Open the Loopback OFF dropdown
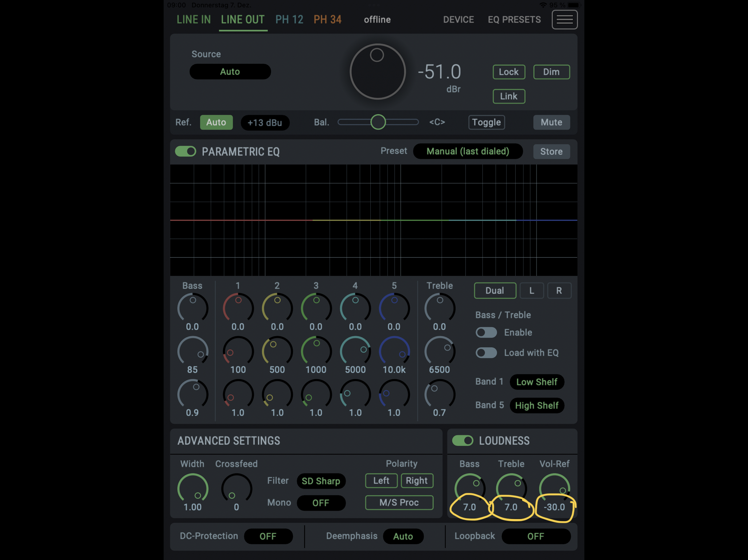Image resolution: width=748 pixels, height=560 pixels. click(536, 536)
